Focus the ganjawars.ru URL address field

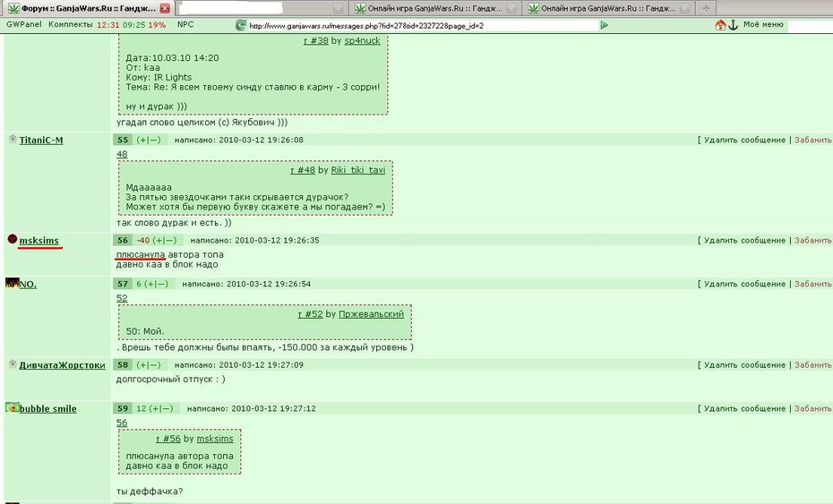click(x=423, y=25)
